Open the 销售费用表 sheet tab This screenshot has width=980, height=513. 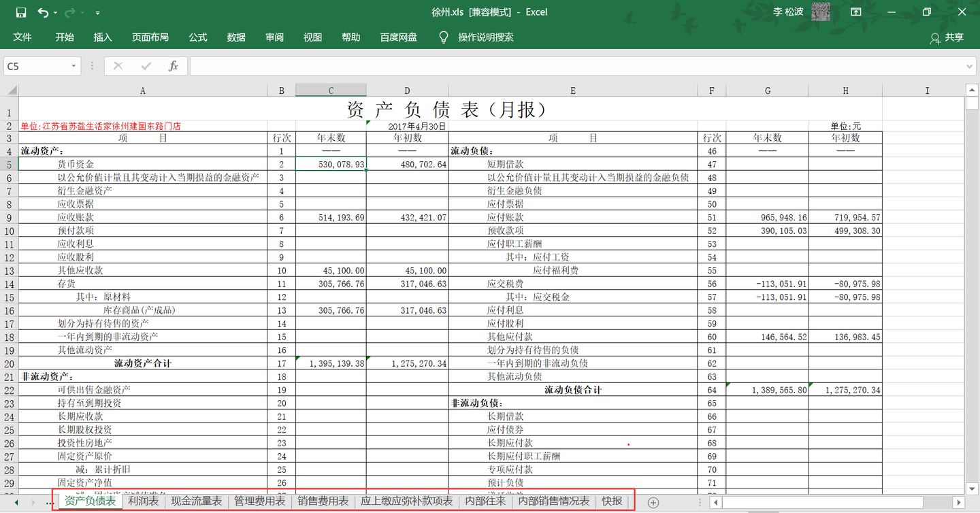click(323, 501)
